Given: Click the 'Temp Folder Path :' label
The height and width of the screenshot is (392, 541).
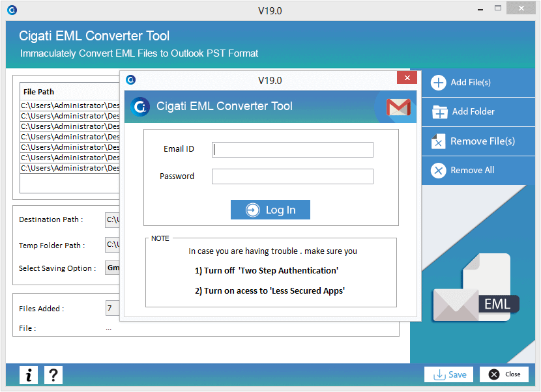Looking at the screenshot, I should (51, 245).
